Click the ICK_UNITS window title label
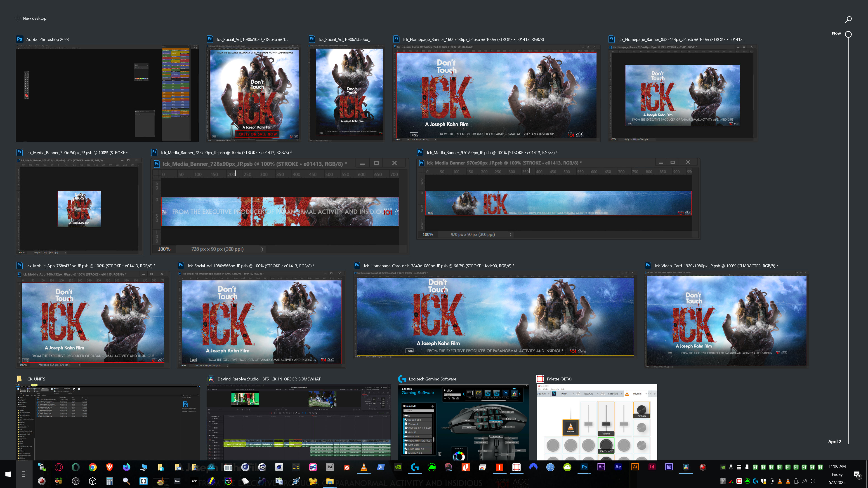Viewport: 868px width, 488px height. pos(36,379)
